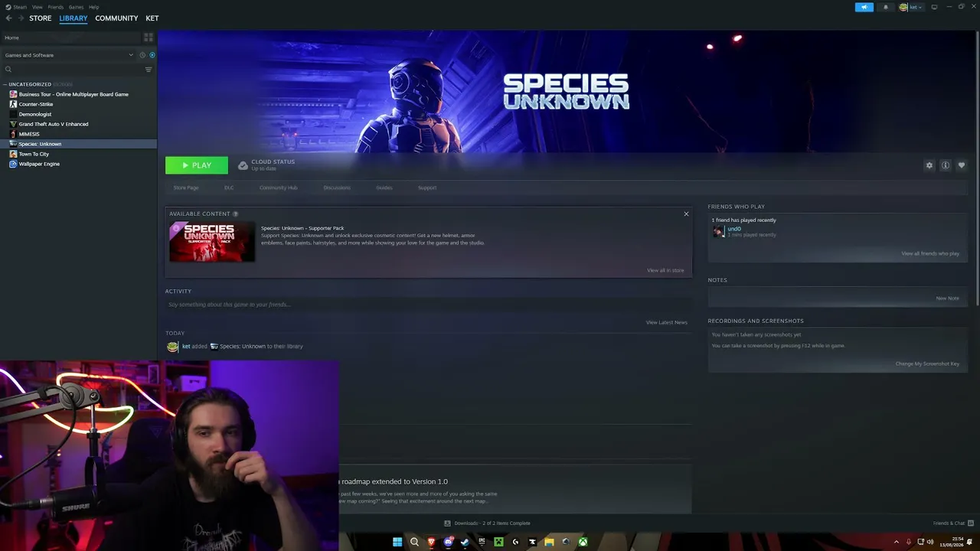Open the notifications bell
This screenshot has width=980, height=551.
point(886,7)
